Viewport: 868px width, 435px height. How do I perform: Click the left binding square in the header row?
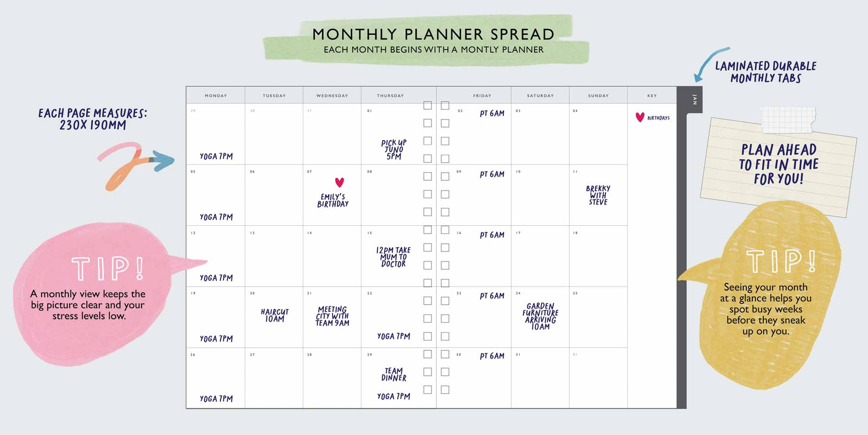[x=427, y=105]
